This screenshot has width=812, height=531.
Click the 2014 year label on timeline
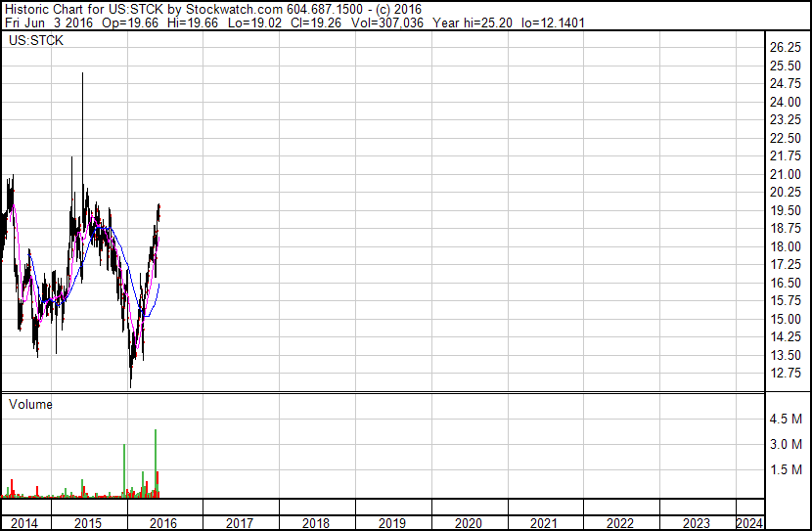point(23,523)
